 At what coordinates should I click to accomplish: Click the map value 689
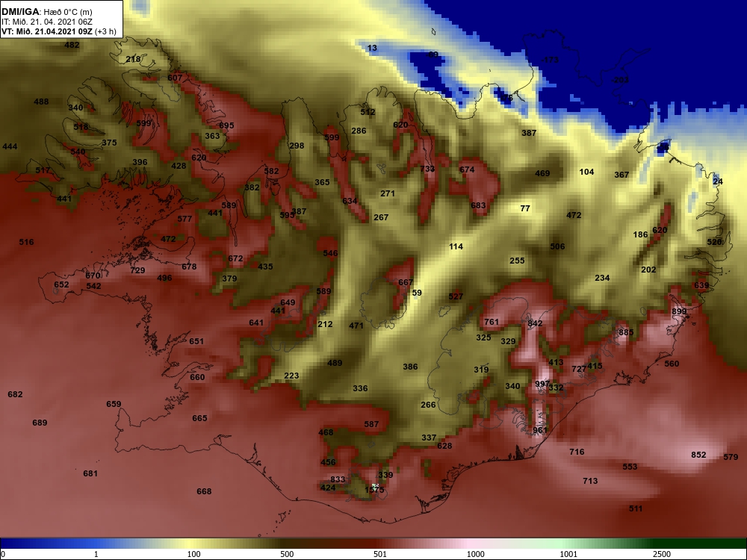(40, 423)
